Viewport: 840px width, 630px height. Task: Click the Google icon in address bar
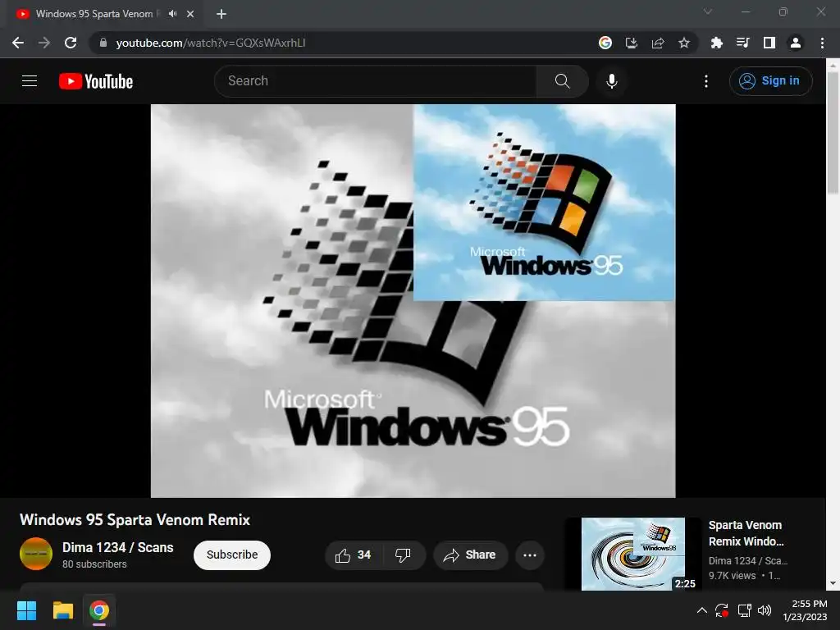(x=605, y=43)
